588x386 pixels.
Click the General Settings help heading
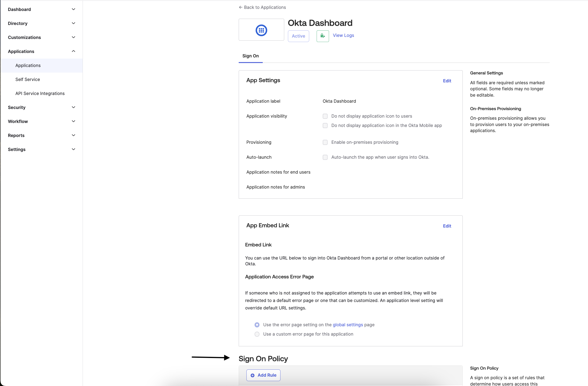486,73
